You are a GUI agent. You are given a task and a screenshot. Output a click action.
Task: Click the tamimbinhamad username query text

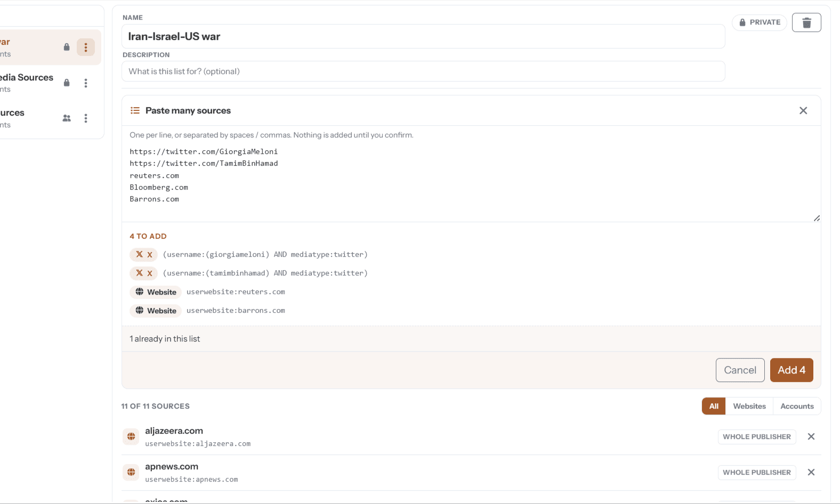265,273
